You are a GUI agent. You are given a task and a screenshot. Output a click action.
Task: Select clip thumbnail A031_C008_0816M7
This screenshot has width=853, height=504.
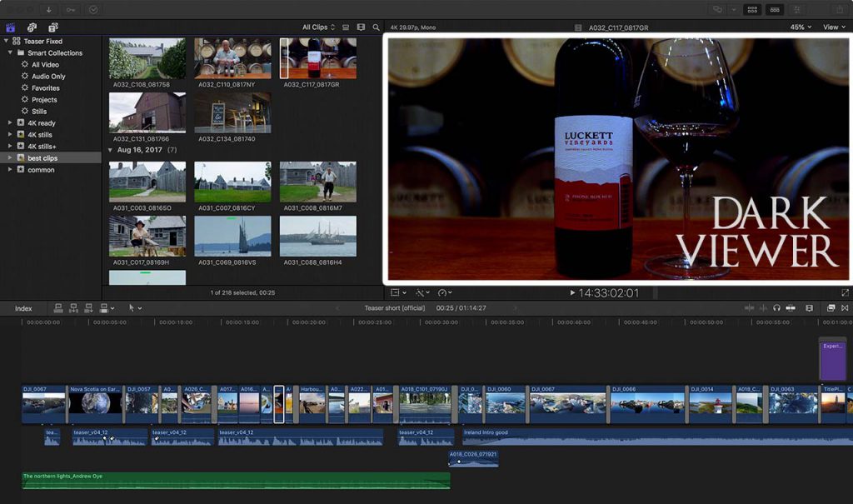pyautogui.click(x=317, y=182)
